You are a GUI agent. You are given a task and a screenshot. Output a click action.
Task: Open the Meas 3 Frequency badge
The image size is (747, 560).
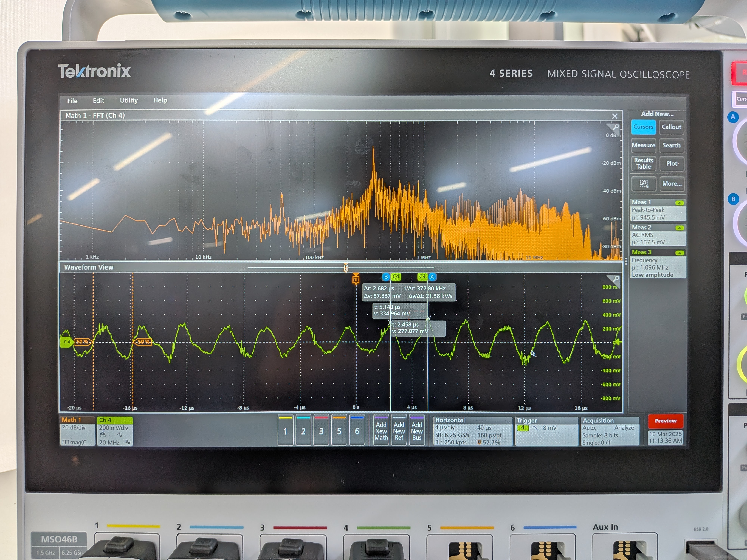[x=658, y=264]
